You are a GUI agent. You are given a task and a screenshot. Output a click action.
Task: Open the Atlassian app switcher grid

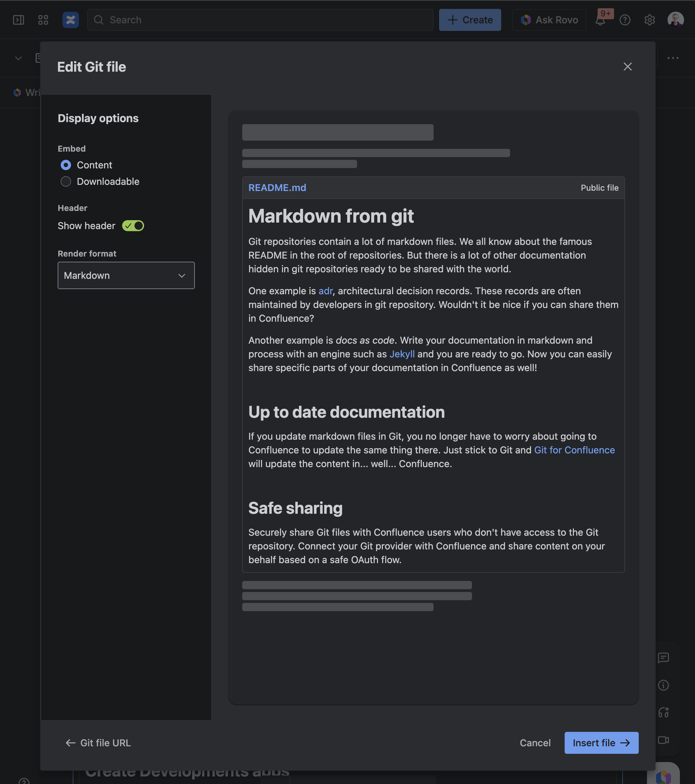point(43,20)
